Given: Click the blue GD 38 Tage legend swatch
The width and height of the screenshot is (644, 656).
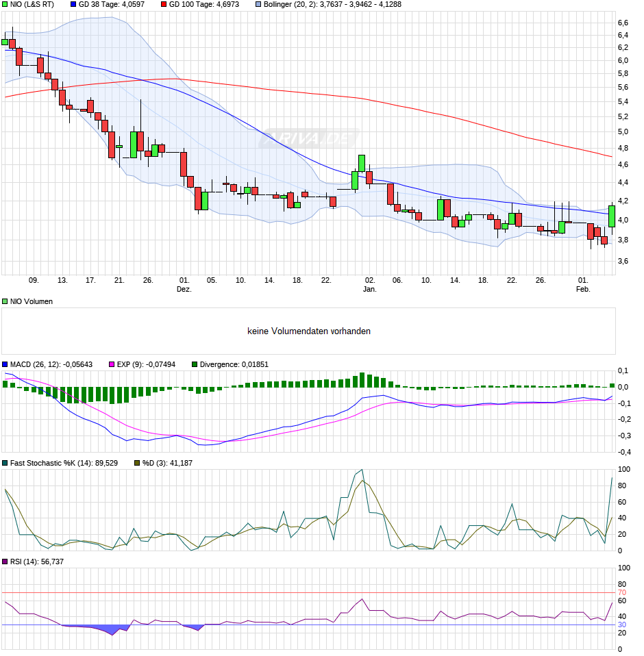Looking at the screenshot, I should (73, 5).
